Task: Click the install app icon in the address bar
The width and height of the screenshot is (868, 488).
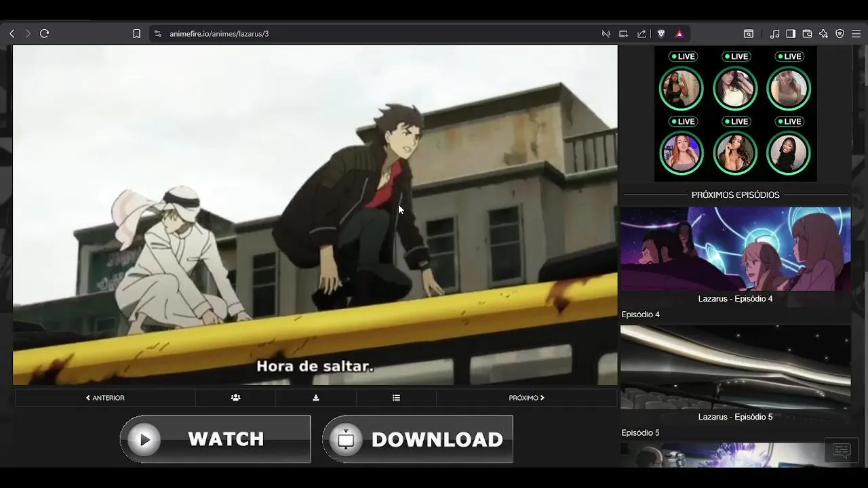Action: (x=623, y=33)
